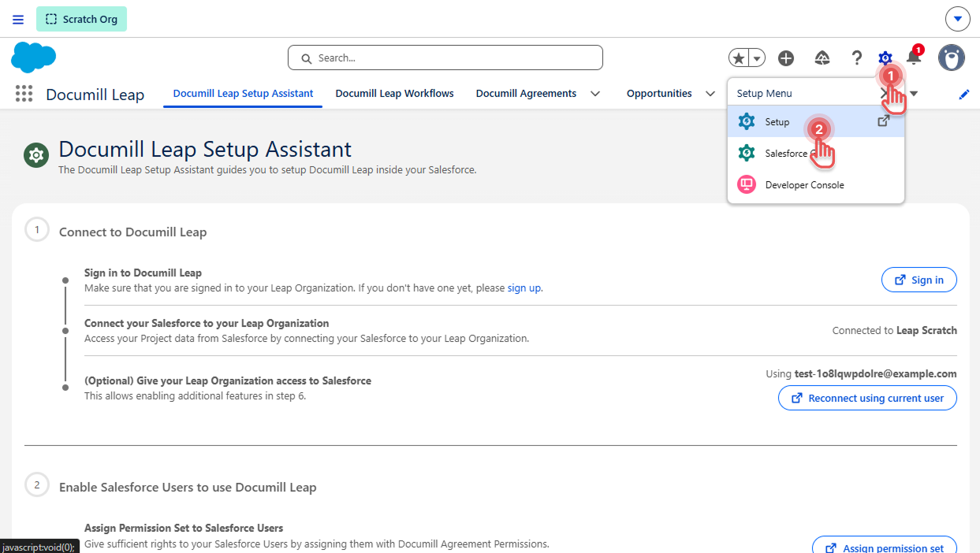Viewport: 980px width, 553px height.
Task: Open the circular dropdown in top-right corner
Action: coord(957,18)
